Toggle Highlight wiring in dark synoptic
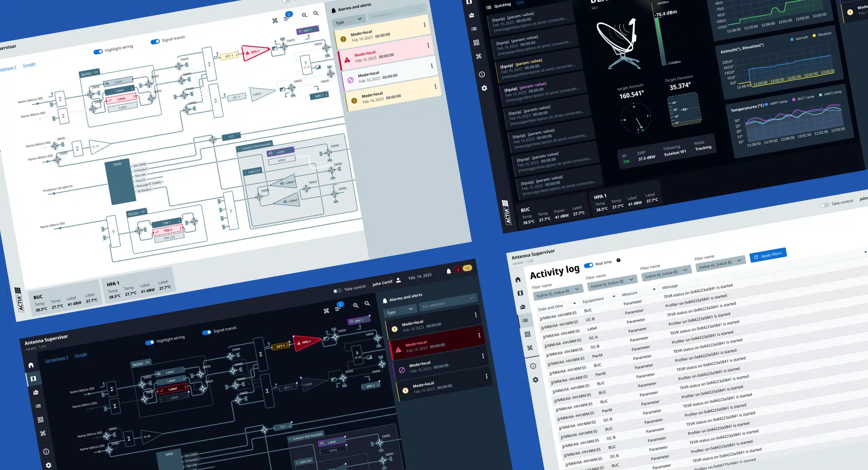The image size is (868, 470). click(149, 342)
